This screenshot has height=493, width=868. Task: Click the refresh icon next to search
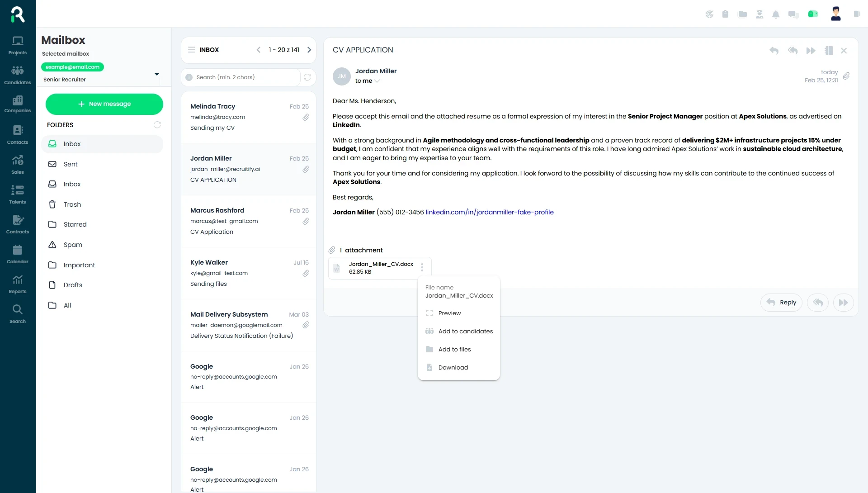point(307,77)
